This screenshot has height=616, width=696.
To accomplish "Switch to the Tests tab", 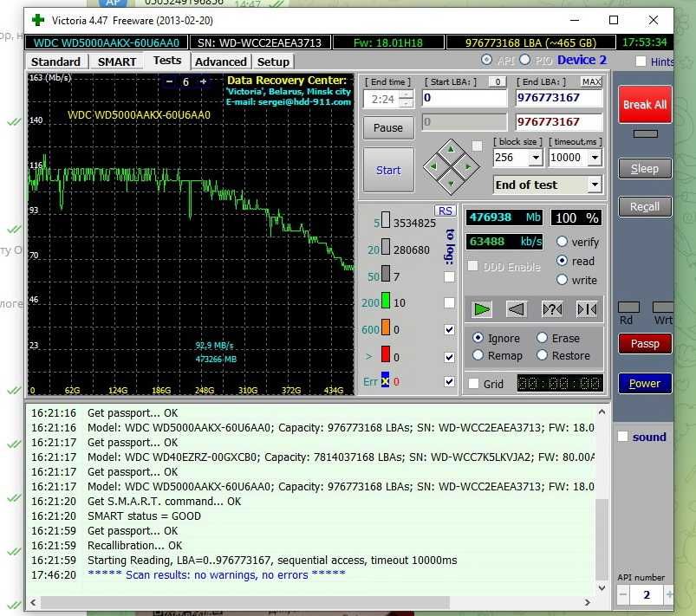I will 167,61.
